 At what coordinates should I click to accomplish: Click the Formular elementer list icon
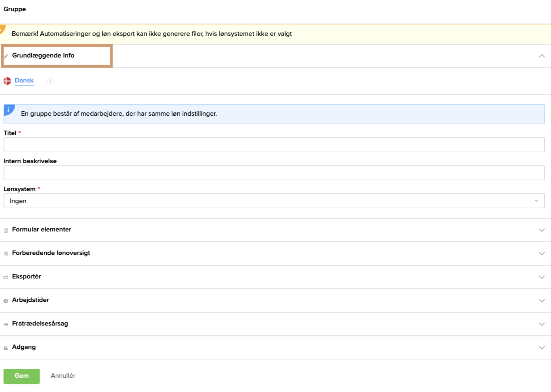(x=6, y=230)
